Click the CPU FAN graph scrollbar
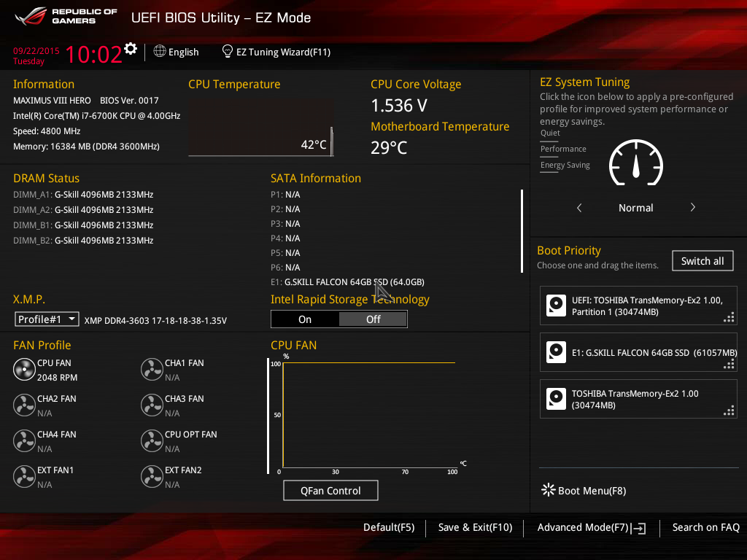Image resolution: width=747 pixels, height=560 pixels. pyautogui.click(x=268, y=416)
